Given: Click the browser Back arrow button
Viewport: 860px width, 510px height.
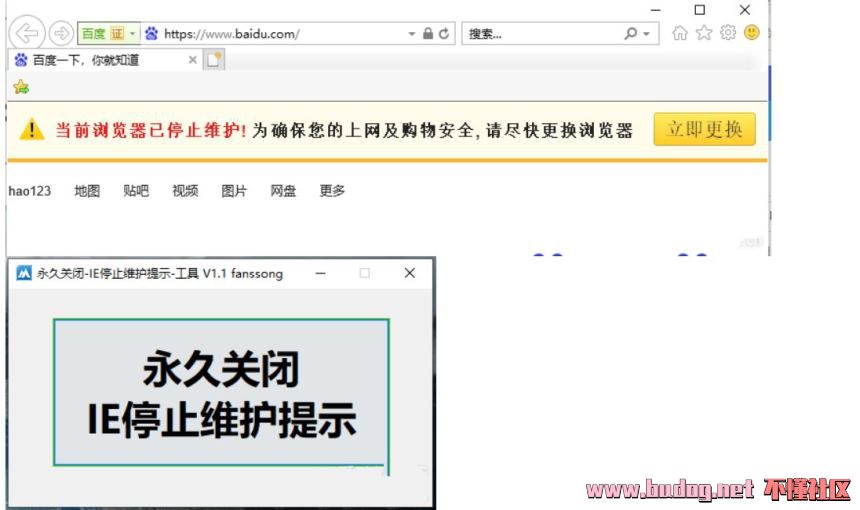Looking at the screenshot, I should click(26, 33).
